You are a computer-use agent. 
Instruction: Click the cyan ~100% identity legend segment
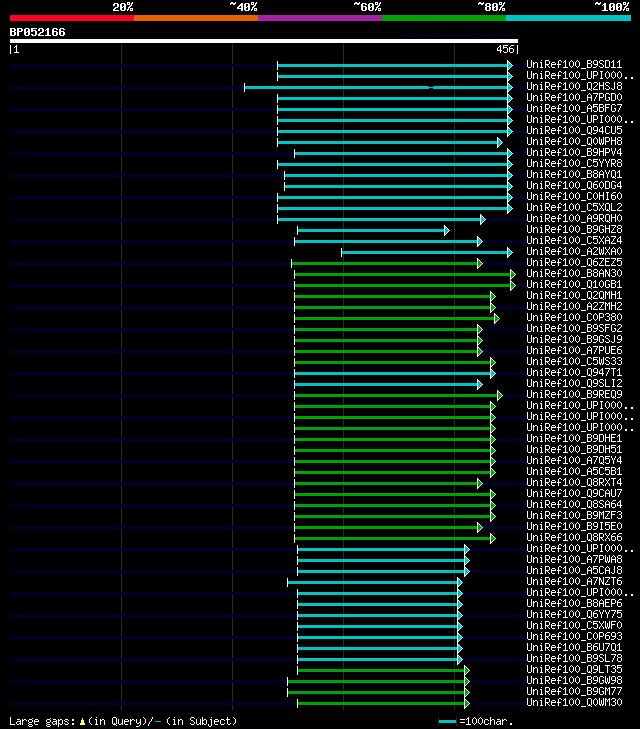pyautogui.click(x=568, y=18)
